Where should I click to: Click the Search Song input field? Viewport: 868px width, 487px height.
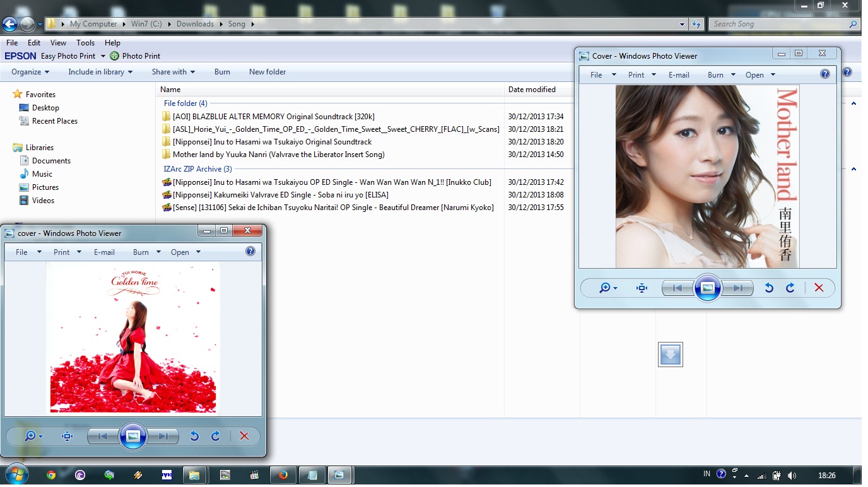click(779, 25)
